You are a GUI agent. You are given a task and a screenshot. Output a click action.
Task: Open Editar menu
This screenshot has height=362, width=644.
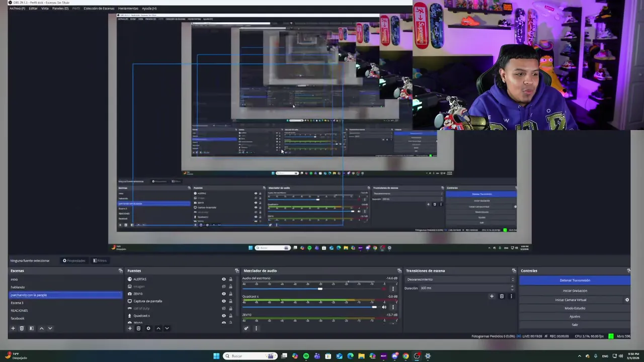click(33, 9)
